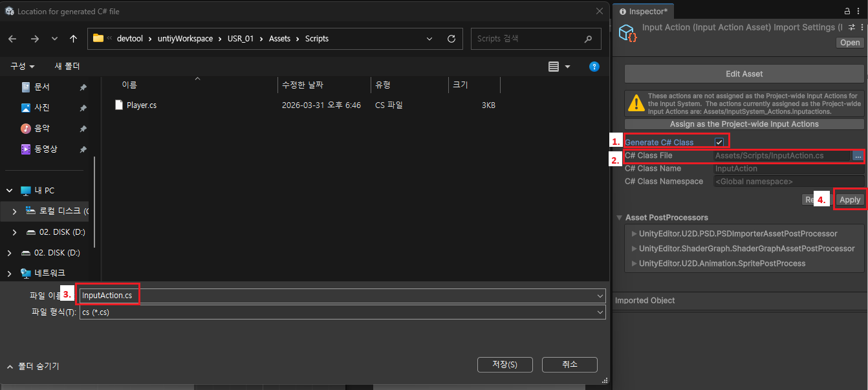This screenshot has width=868, height=390.
Task: Click the pin icon beside 음악
Action: [x=83, y=129]
